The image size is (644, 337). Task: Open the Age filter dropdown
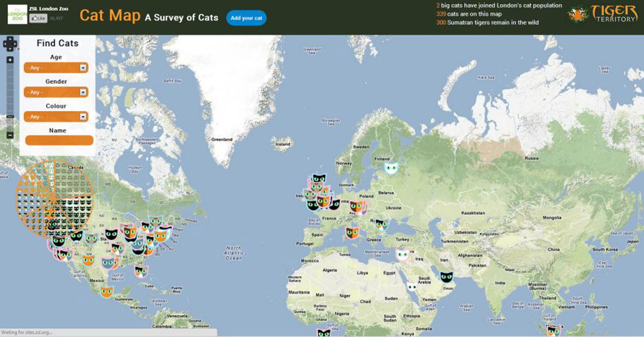(x=56, y=68)
